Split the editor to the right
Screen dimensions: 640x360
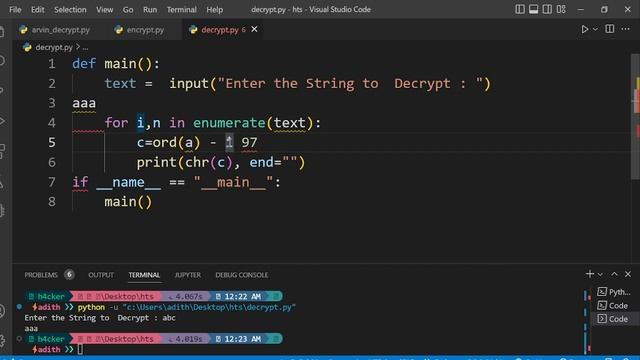tap(609, 29)
